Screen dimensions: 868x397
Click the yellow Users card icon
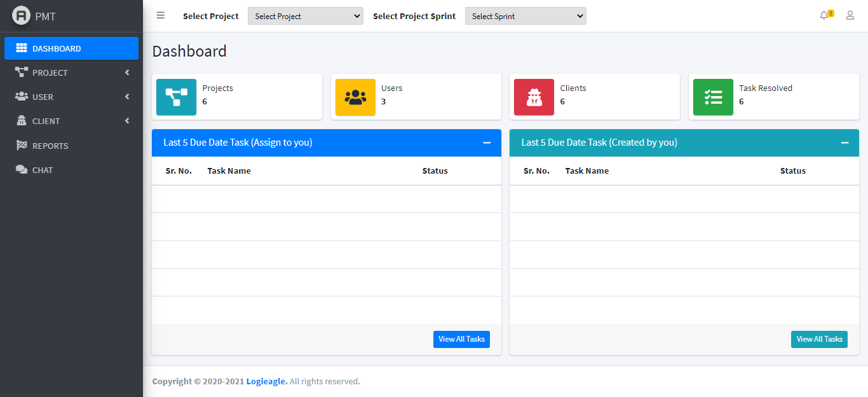355,97
